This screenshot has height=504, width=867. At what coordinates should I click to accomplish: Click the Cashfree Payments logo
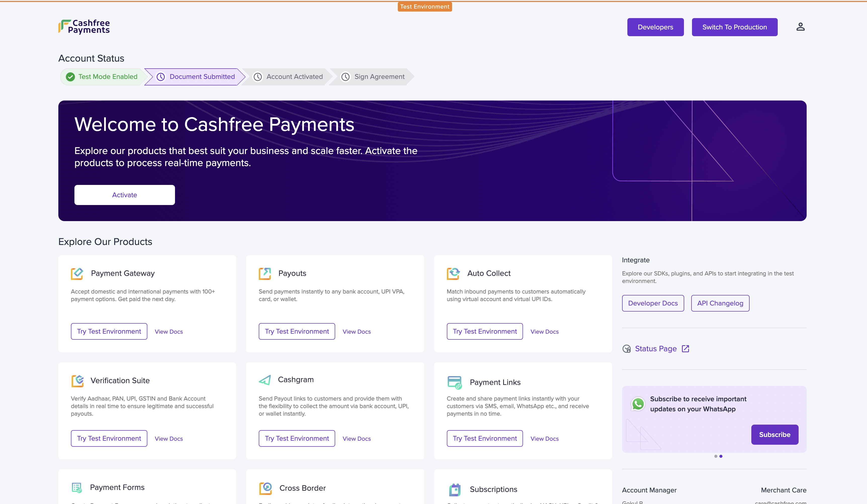pos(84,27)
